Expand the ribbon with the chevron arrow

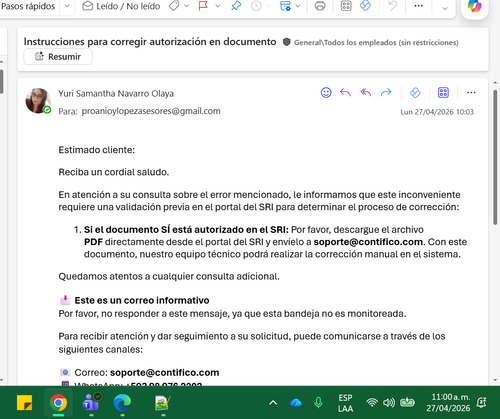click(445, 9)
